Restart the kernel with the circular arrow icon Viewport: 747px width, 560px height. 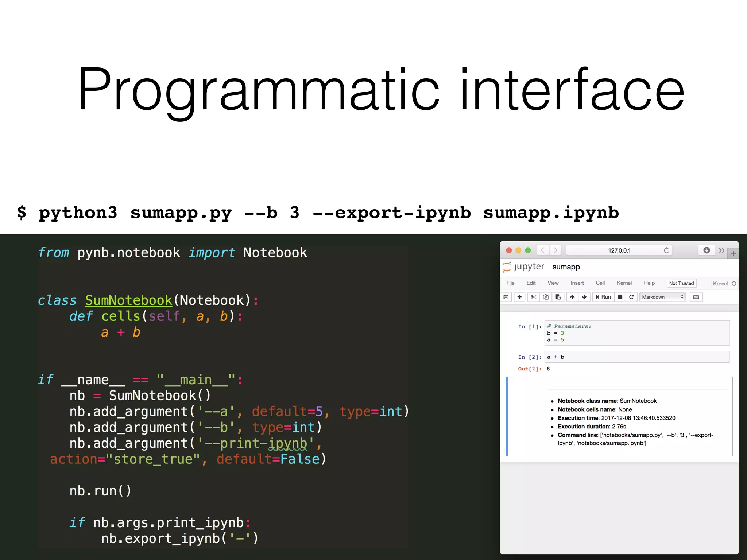coord(631,297)
